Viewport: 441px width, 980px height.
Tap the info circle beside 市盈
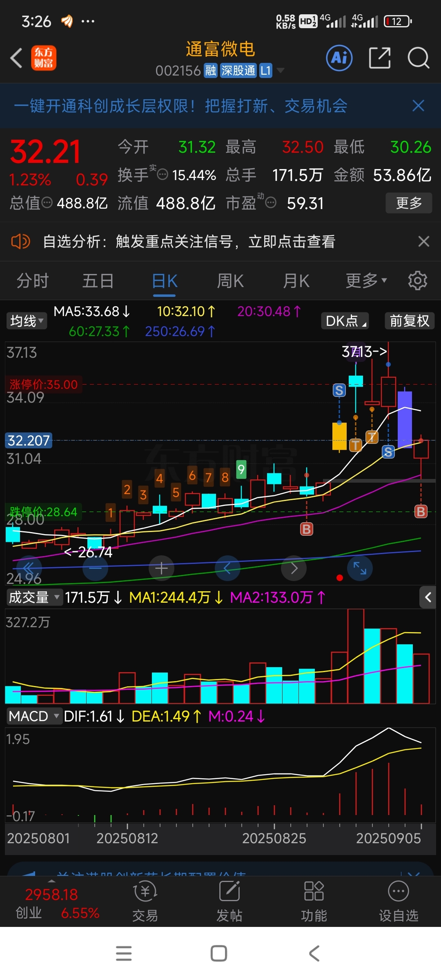(x=271, y=203)
